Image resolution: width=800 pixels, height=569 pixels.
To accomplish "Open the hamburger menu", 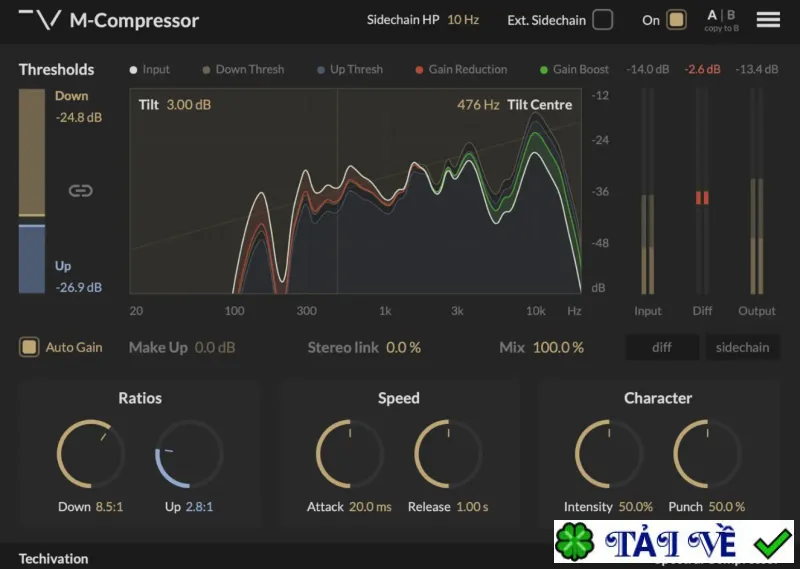I will (768, 20).
